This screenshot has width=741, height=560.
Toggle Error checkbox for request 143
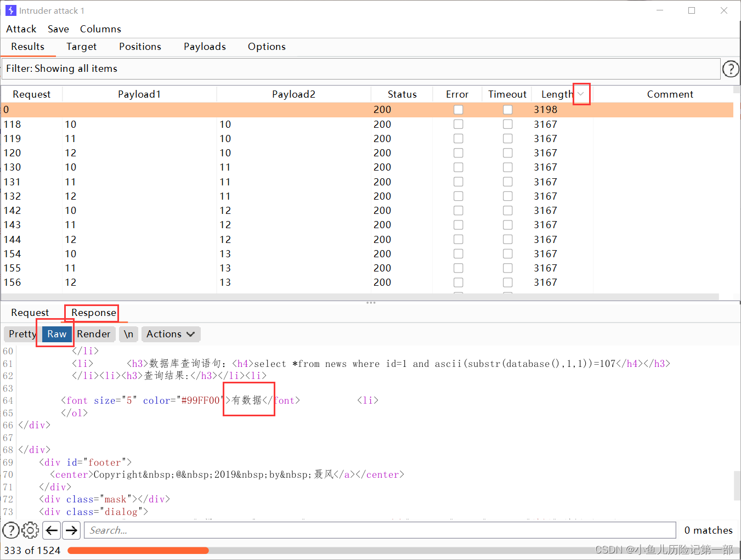click(458, 225)
